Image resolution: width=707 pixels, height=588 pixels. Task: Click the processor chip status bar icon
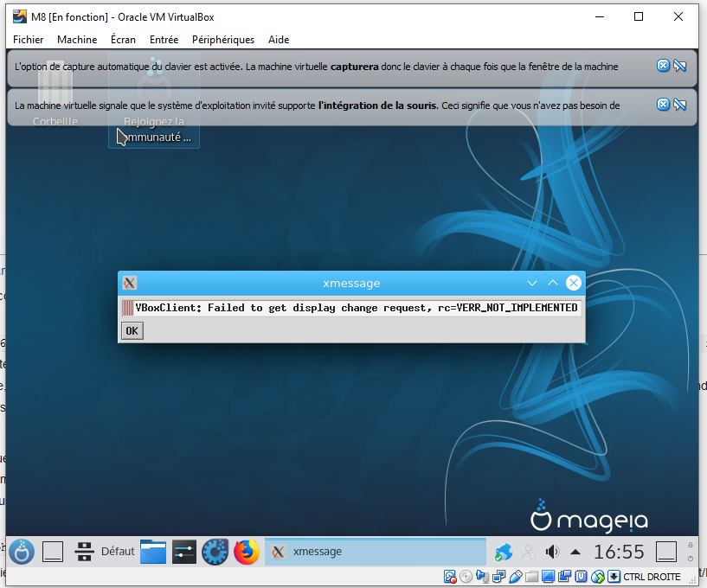pyautogui.click(x=582, y=577)
